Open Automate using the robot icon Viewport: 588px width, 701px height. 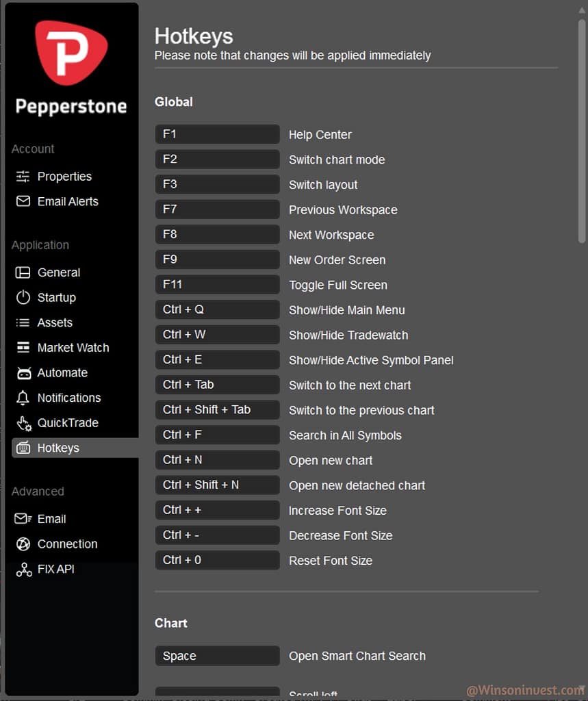[24, 373]
